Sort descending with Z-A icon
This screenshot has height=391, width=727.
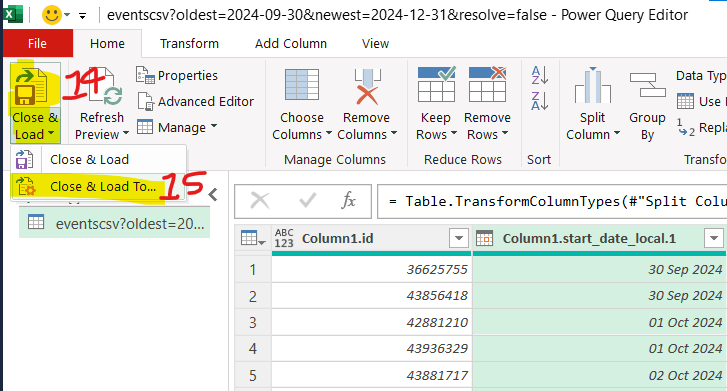point(540,101)
